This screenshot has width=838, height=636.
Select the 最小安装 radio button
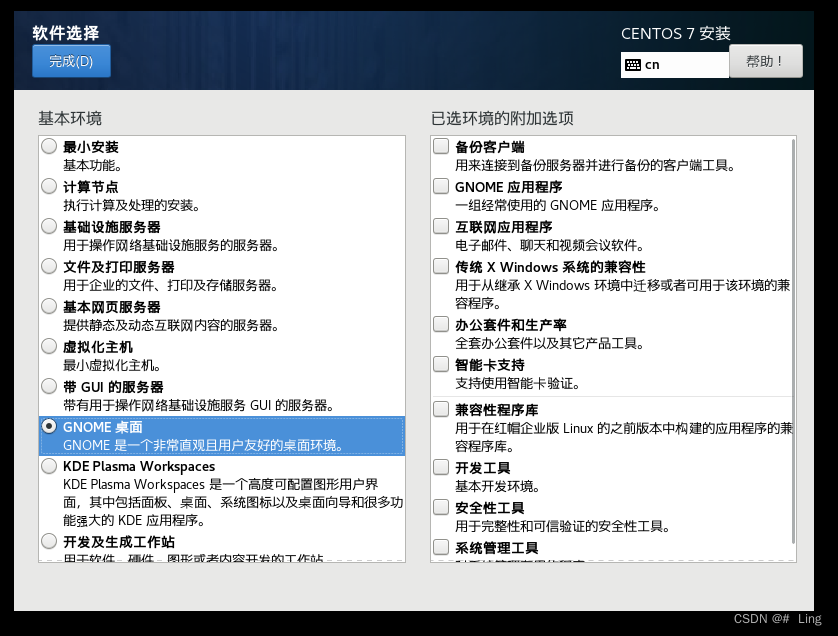(49, 146)
